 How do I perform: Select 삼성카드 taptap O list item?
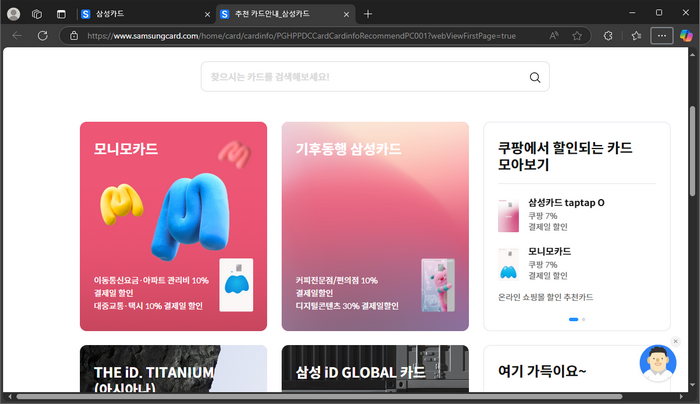577,215
